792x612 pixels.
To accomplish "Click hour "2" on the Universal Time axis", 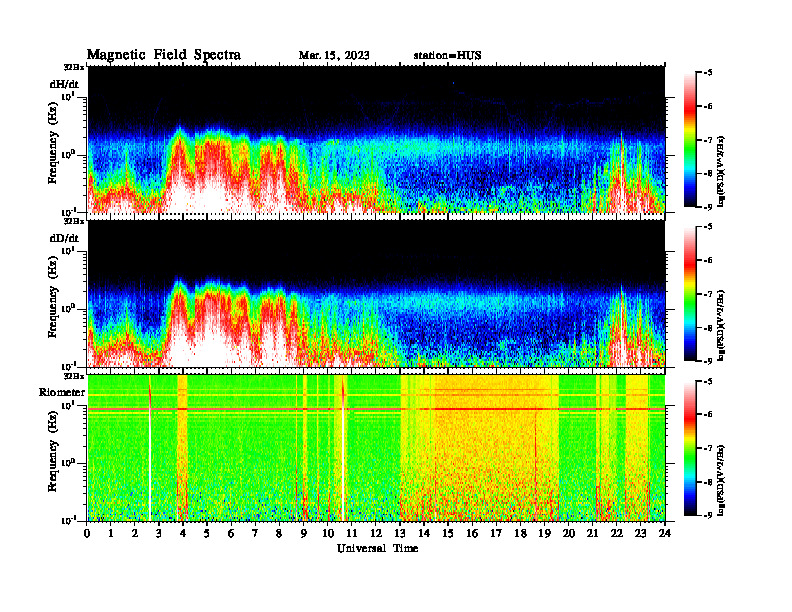I will [135, 534].
